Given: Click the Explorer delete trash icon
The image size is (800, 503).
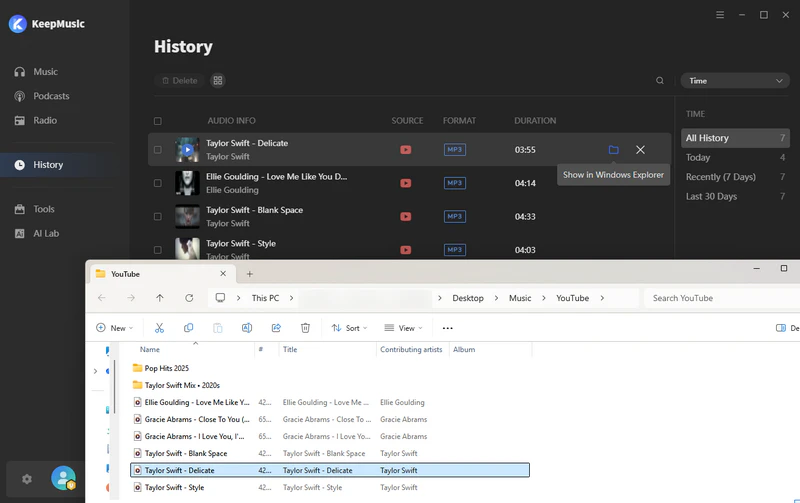Looking at the screenshot, I should click(306, 328).
